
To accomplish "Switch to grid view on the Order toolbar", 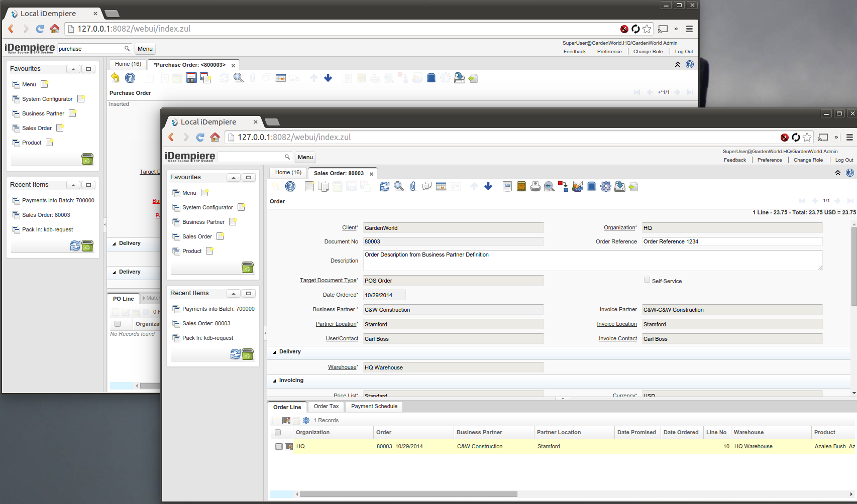I will [441, 186].
